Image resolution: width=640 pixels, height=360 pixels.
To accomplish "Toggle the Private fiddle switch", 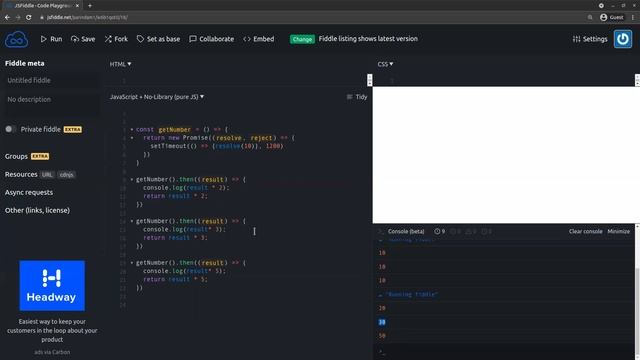I will click(10, 129).
